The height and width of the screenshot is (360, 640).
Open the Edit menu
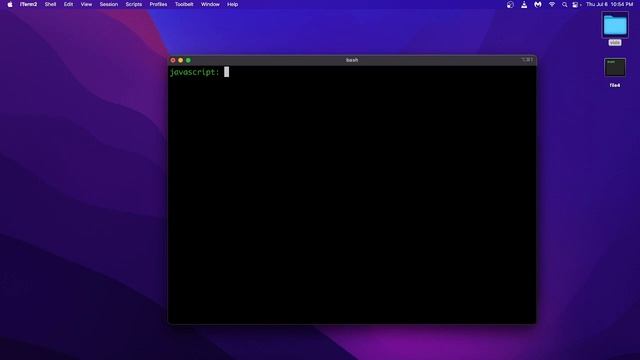pyautogui.click(x=68, y=4)
